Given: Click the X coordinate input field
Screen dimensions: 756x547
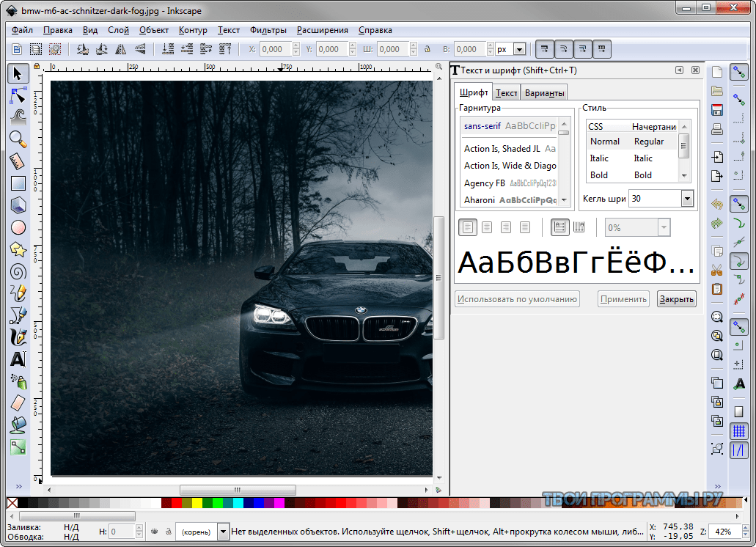Looking at the screenshot, I should [x=276, y=49].
